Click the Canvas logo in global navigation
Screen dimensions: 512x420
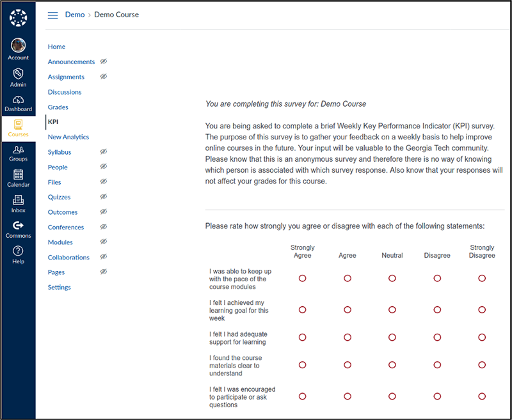(18, 18)
